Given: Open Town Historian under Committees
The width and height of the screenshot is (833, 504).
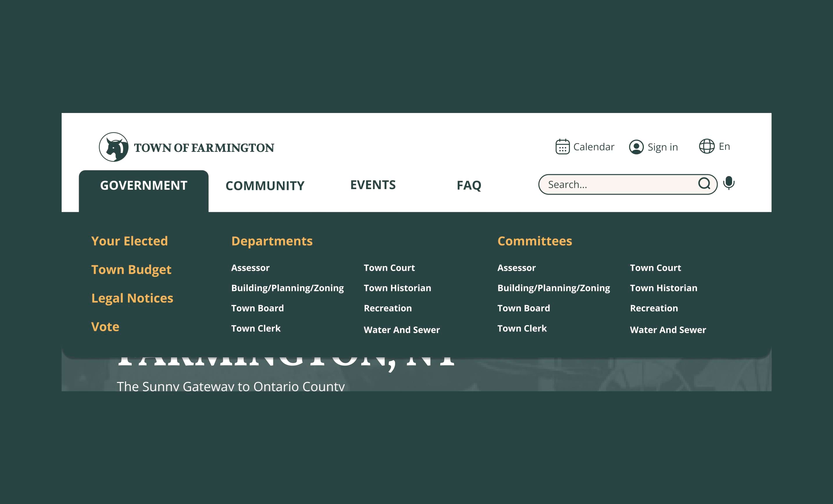Looking at the screenshot, I should tap(663, 288).
